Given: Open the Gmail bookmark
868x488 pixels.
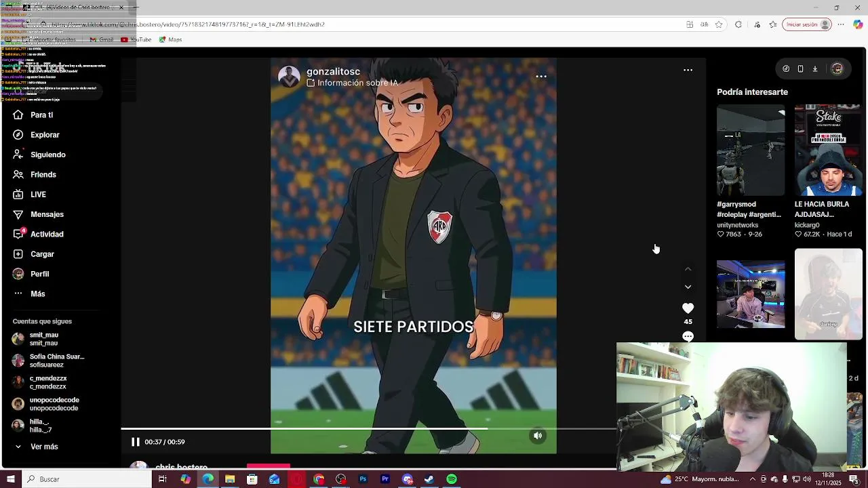Looking at the screenshot, I should point(102,39).
